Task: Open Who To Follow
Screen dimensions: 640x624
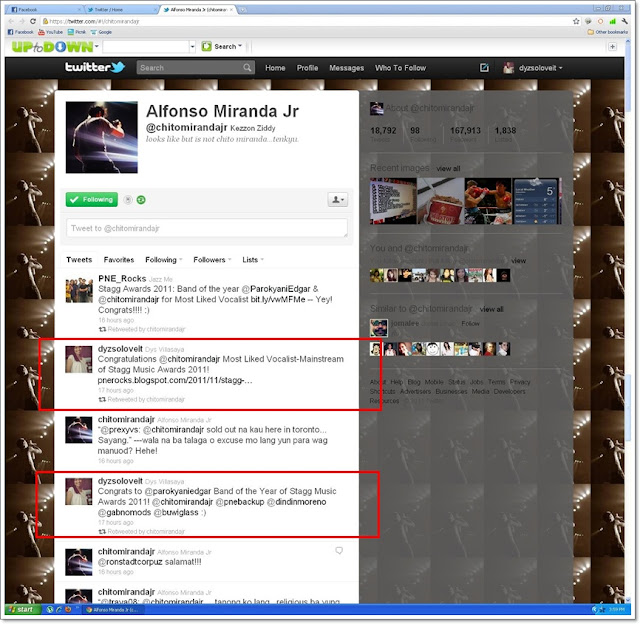Action: [400, 68]
